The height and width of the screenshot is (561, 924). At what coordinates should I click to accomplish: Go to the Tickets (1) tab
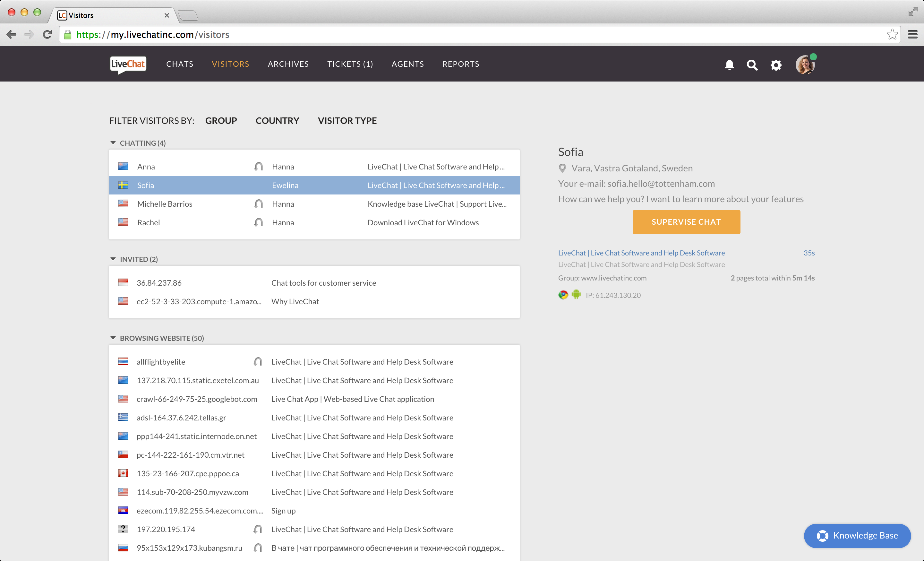[350, 64]
